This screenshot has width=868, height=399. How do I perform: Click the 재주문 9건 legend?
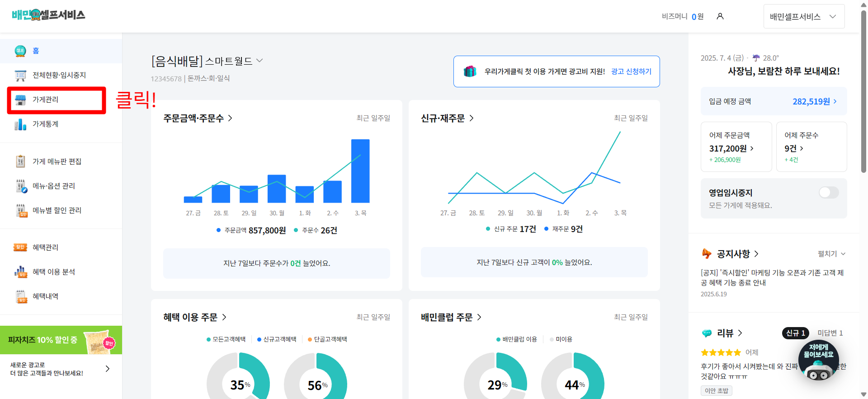click(x=563, y=229)
